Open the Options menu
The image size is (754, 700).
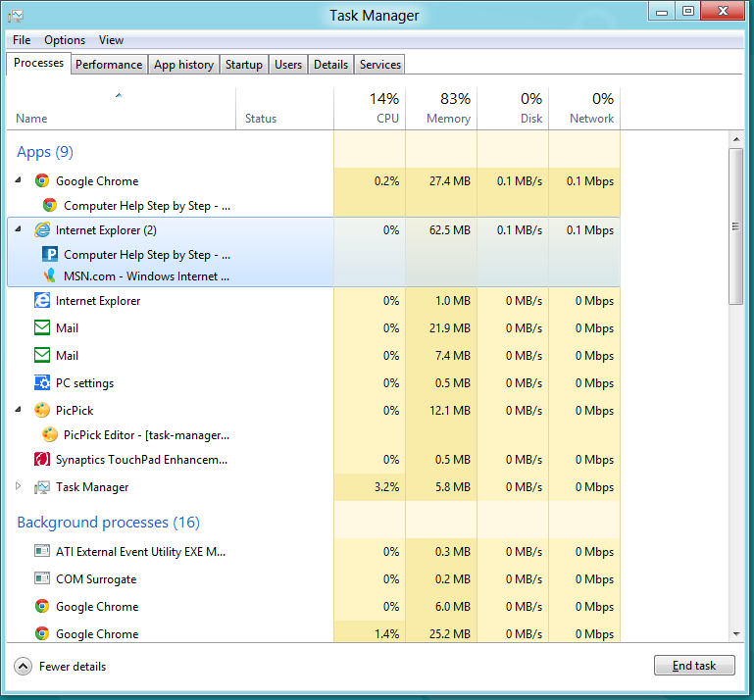(65, 40)
